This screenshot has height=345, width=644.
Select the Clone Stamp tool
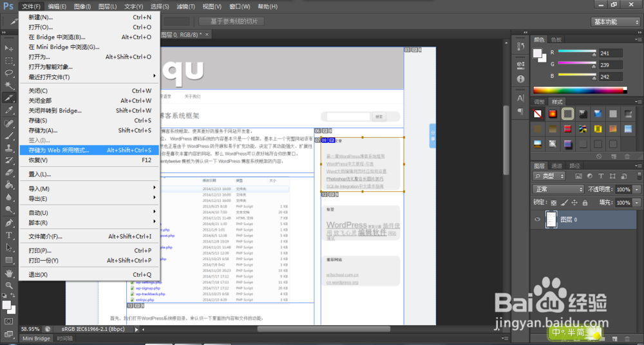click(9, 148)
